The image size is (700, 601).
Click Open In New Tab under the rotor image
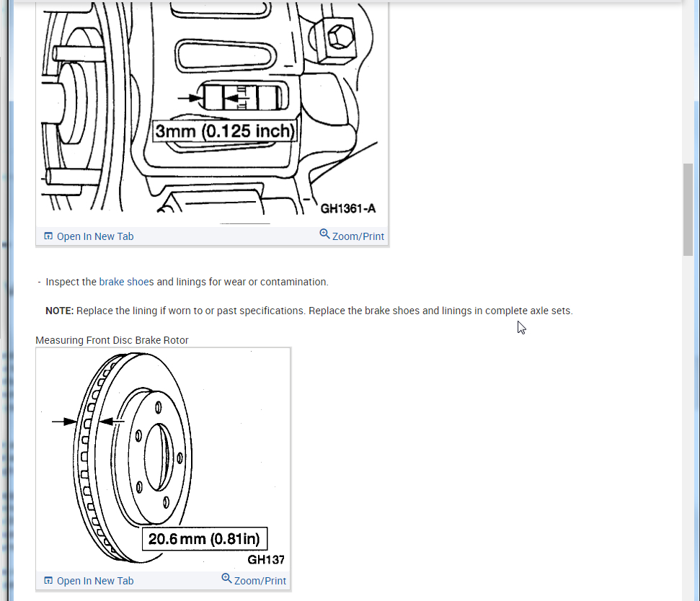[x=95, y=580]
